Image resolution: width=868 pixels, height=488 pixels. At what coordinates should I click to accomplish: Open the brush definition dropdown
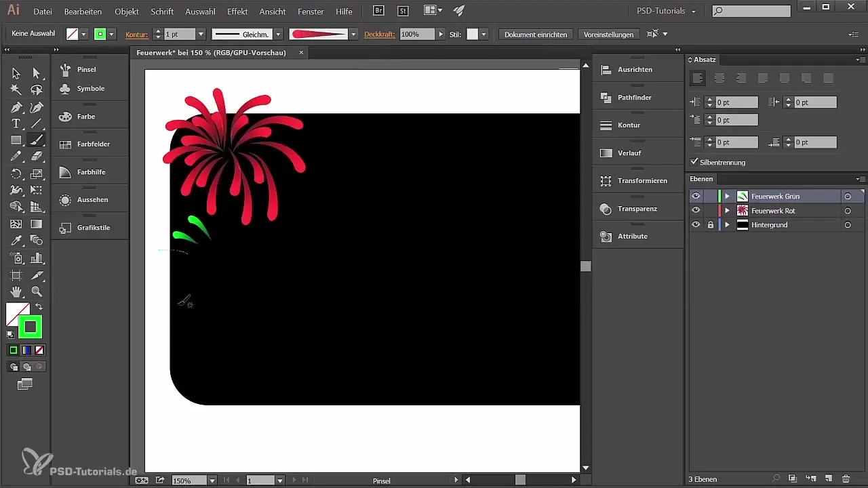[x=353, y=34]
